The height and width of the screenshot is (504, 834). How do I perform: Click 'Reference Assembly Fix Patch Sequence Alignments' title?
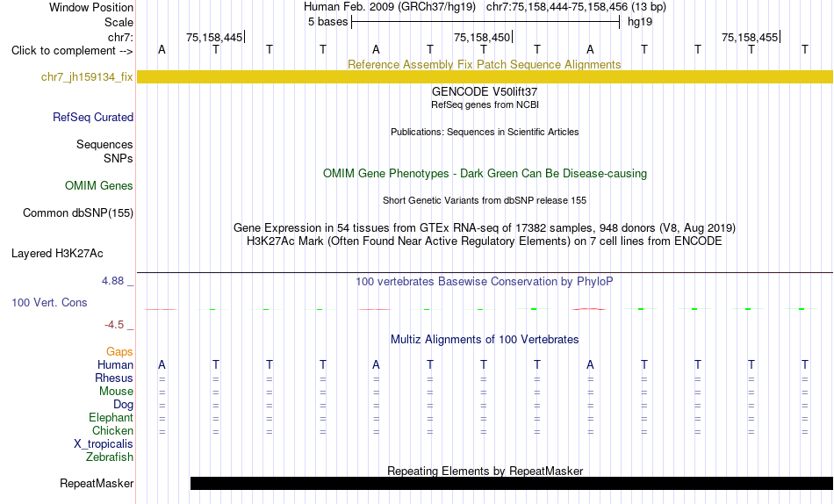(484, 64)
